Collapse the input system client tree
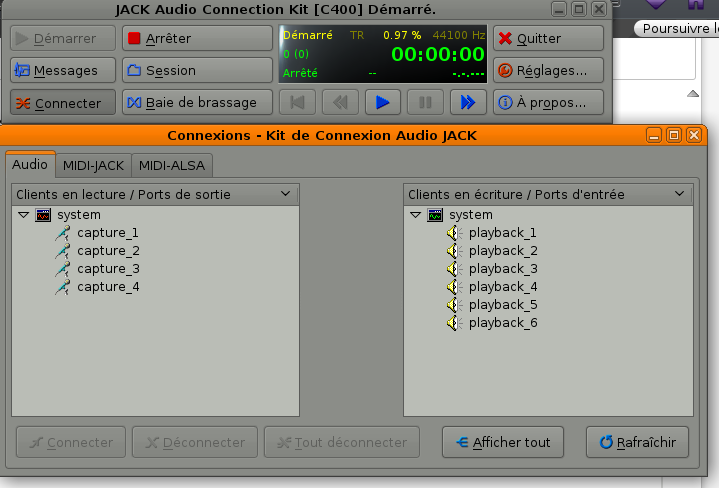Image resolution: width=719 pixels, height=488 pixels. [x=415, y=215]
